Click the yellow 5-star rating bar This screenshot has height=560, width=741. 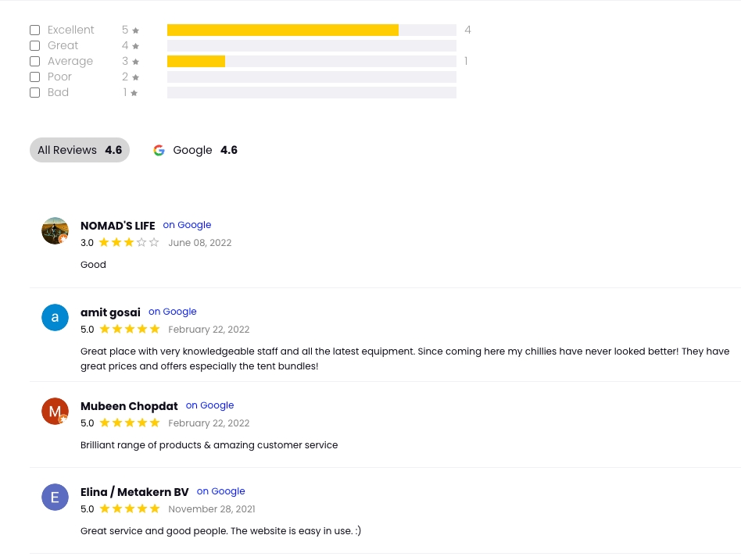pyautogui.click(x=282, y=30)
